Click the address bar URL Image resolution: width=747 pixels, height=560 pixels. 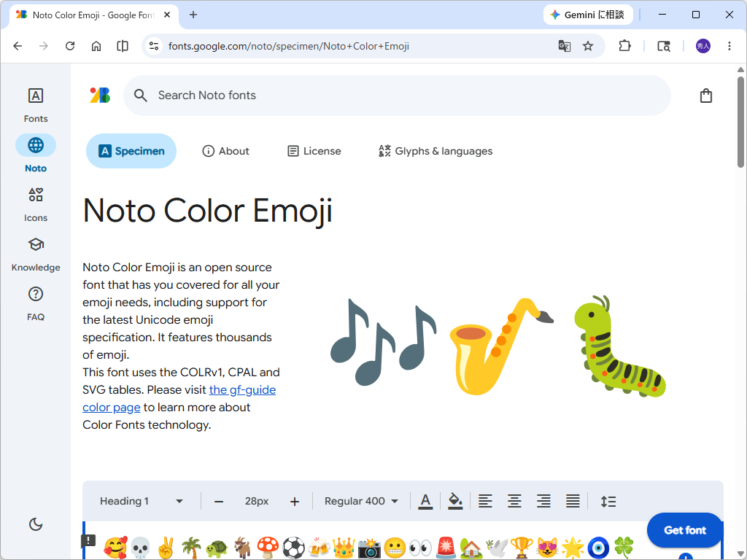tap(289, 46)
